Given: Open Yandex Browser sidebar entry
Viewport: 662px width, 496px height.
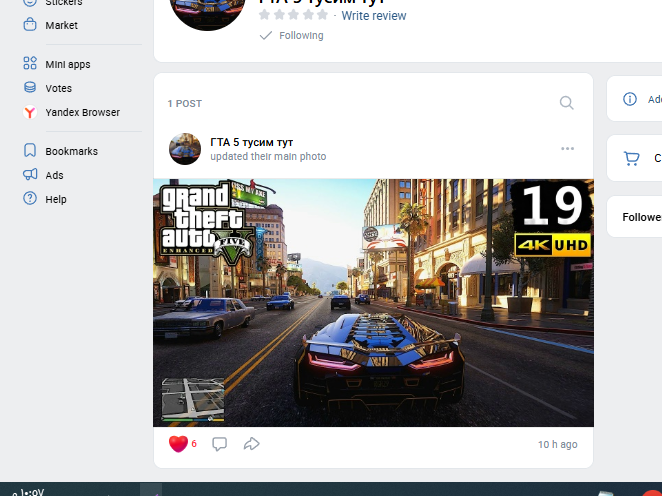Looking at the screenshot, I should coord(83,112).
